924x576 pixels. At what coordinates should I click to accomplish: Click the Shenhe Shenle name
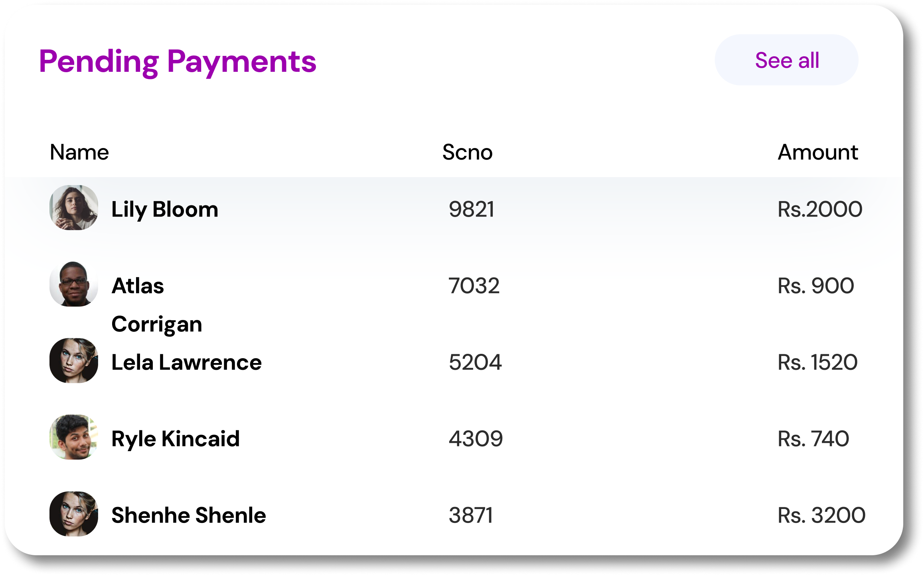(x=189, y=515)
